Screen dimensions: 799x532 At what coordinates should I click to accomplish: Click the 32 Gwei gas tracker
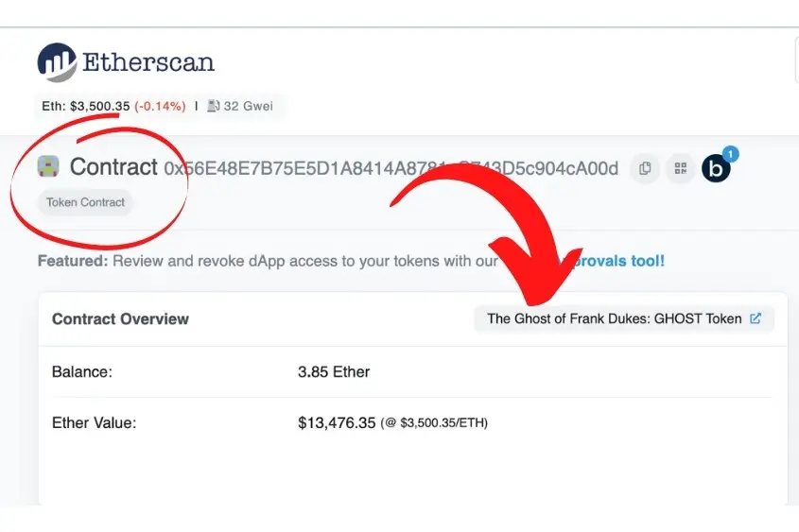click(248, 106)
